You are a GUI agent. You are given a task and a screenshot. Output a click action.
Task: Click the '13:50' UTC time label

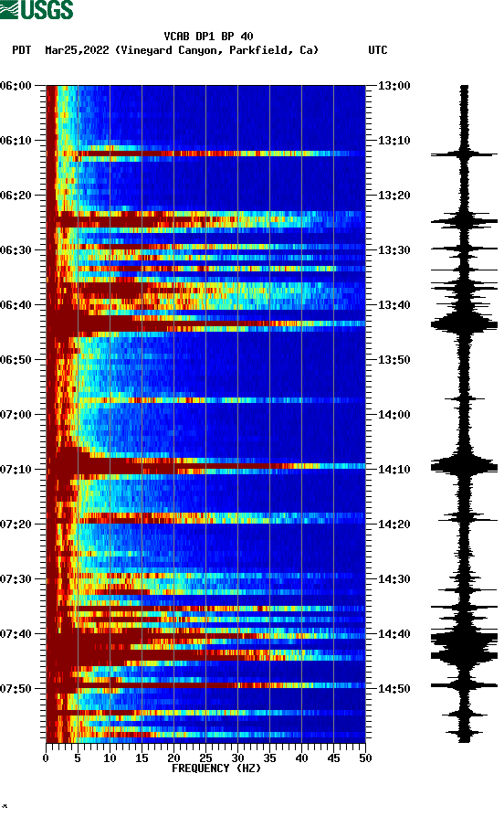point(394,360)
